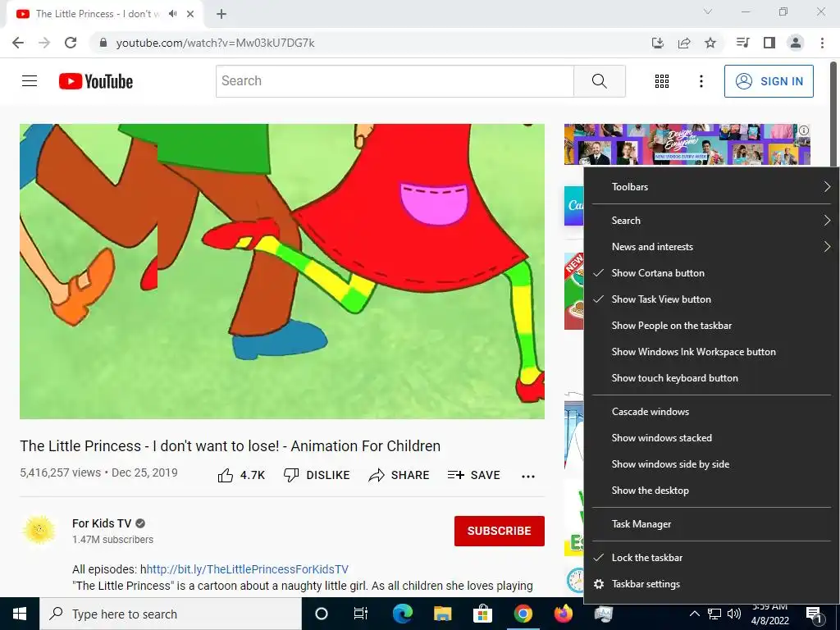Open network status tray icon
Image resolution: width=840 pixels, height=630 pixels.
pos(714,614)
